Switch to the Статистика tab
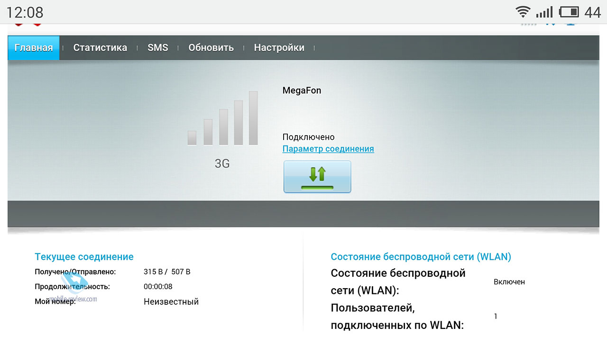 coord(100,47)
